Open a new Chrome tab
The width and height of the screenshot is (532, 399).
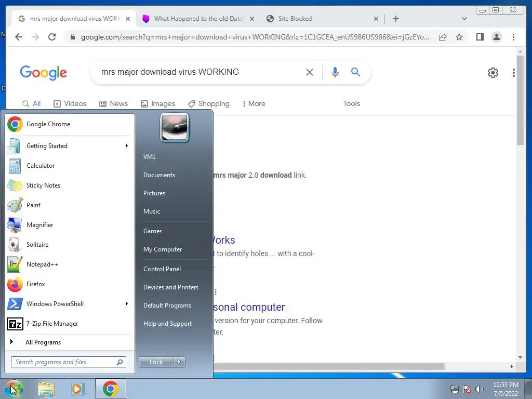395,19
